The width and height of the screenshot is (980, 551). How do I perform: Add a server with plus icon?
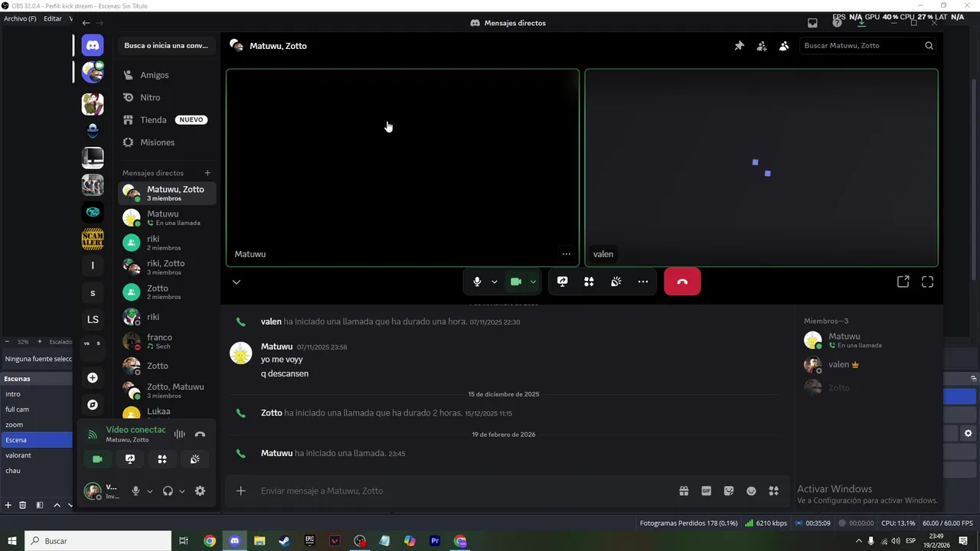click(93, 378)
